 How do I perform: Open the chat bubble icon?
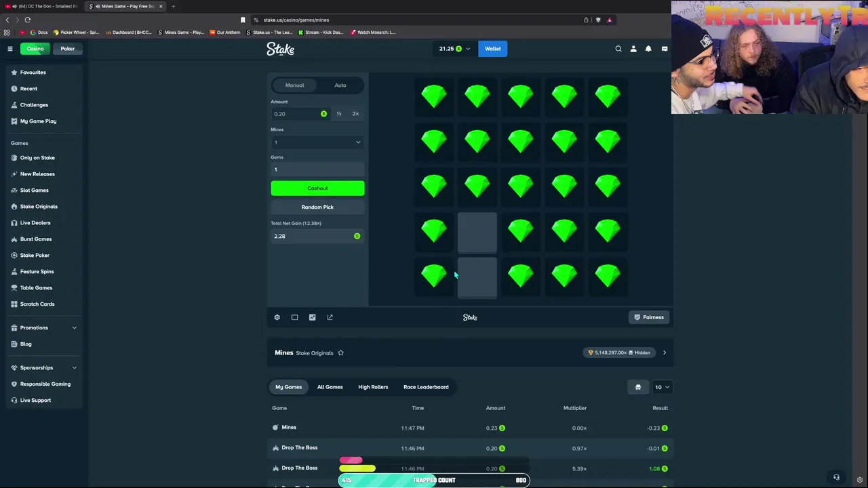click(x=665, y=49)
